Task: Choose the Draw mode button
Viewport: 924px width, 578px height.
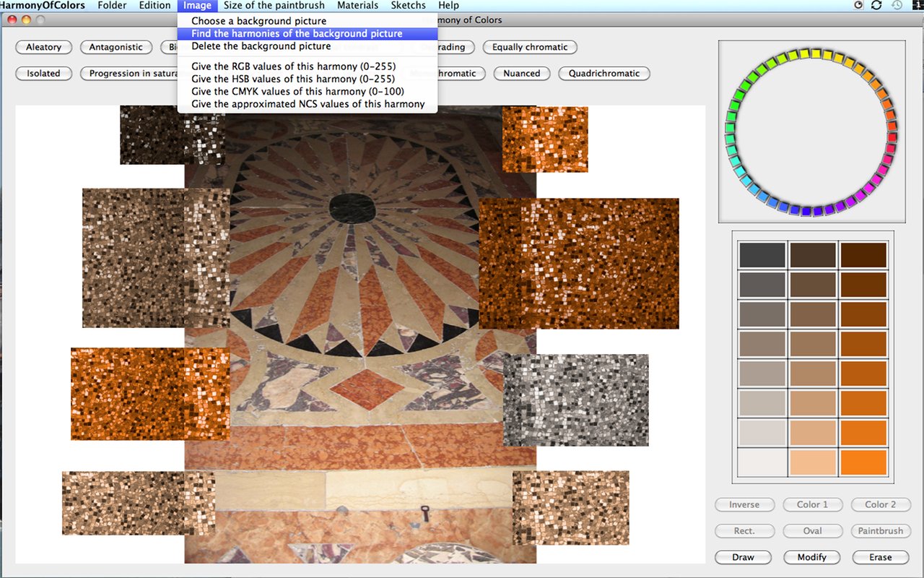Action: coord(743,557)
